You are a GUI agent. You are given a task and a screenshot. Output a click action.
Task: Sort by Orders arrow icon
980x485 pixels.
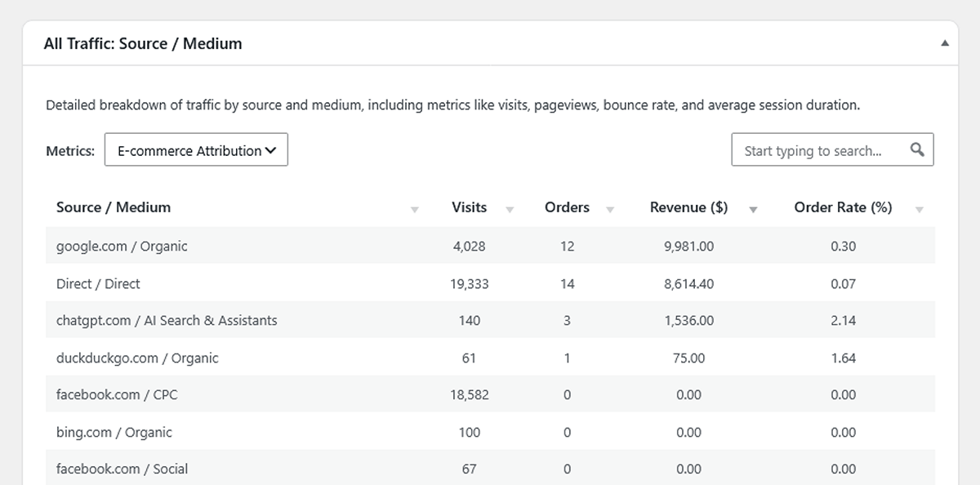[610, 210]
